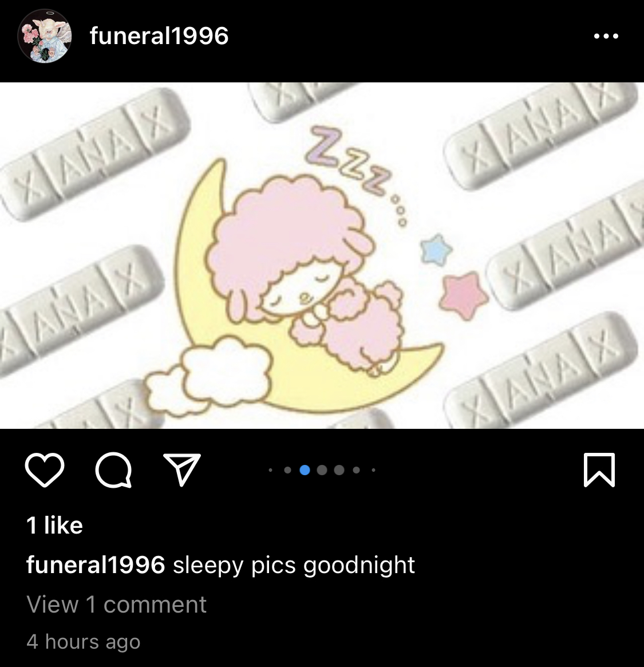
Task: Open the funeral1996 username in the post header
Action: click(x=159, y=35)
